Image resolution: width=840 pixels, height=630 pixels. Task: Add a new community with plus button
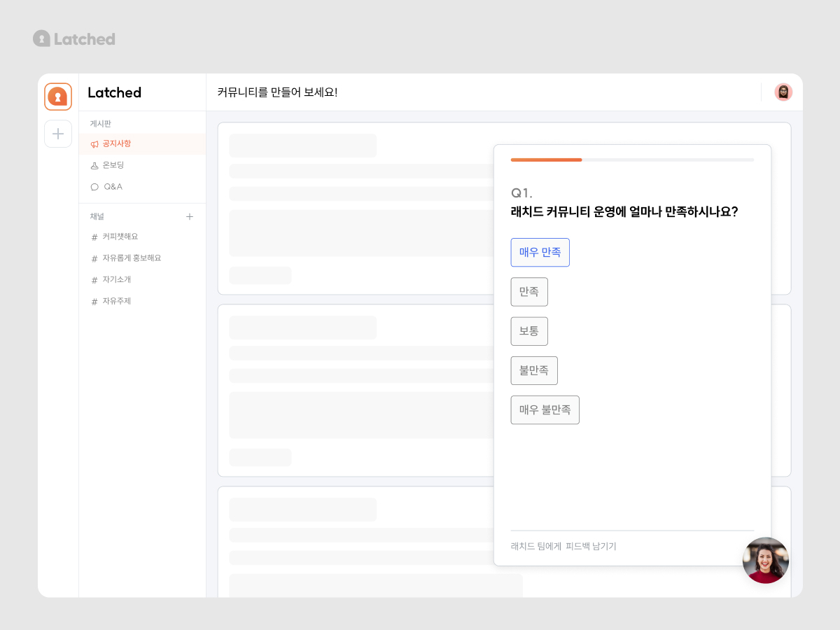[58, 134]
